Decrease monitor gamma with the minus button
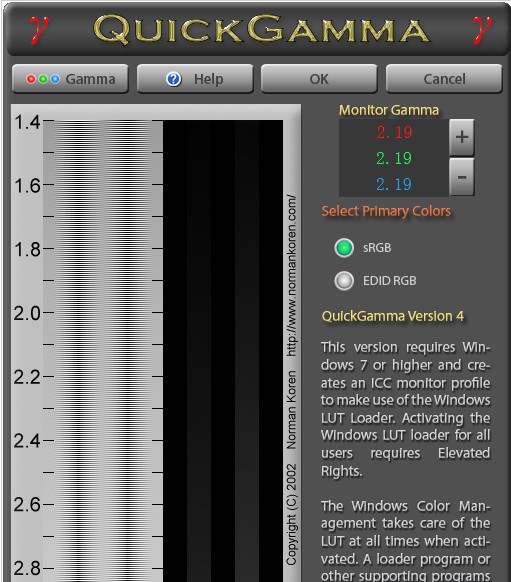This screenshot has width=511, height=582. click(x=462, y=177)
